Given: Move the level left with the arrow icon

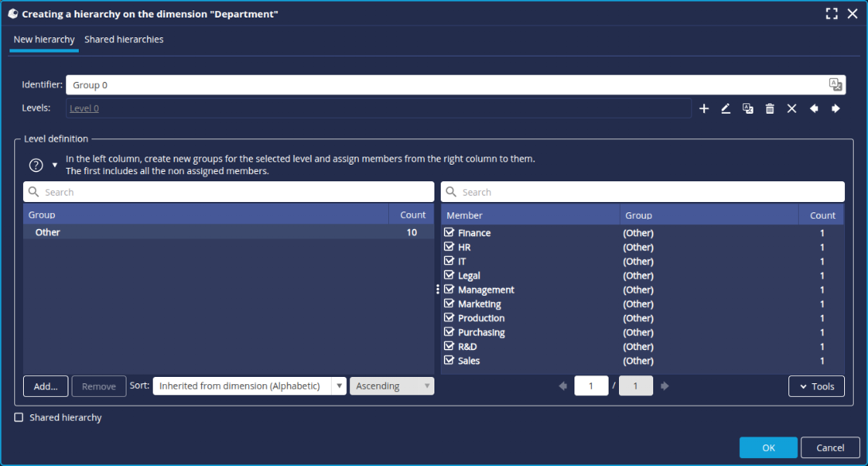Looking at the screenshot, I should [814, 109].
